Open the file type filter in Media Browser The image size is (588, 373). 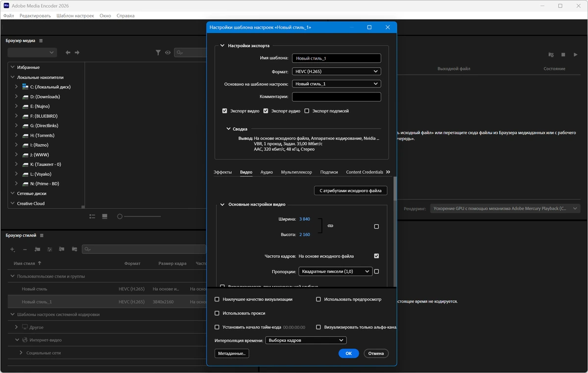[158, 52]
